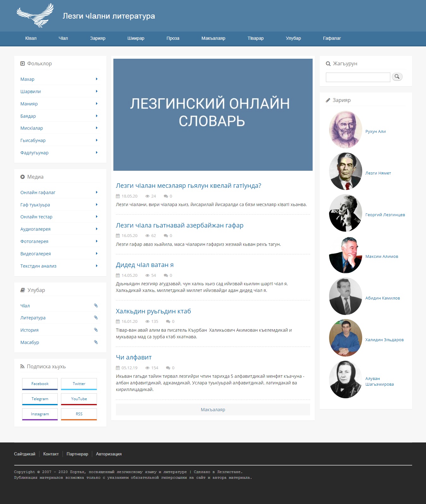
Task: Open article Халкьдин руьгьдин ктаб
Action: (x=153, y=311)
